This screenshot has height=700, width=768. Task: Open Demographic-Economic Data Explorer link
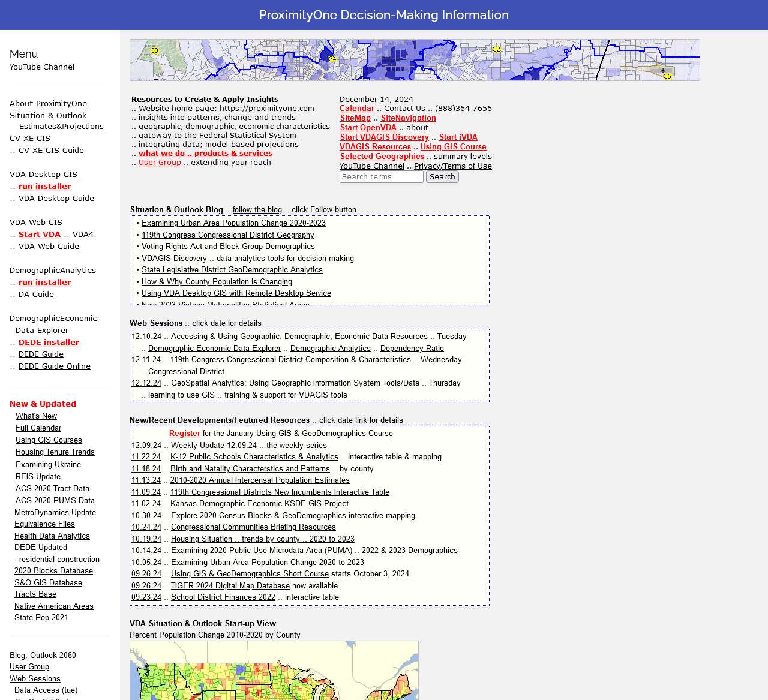(214, 349)
